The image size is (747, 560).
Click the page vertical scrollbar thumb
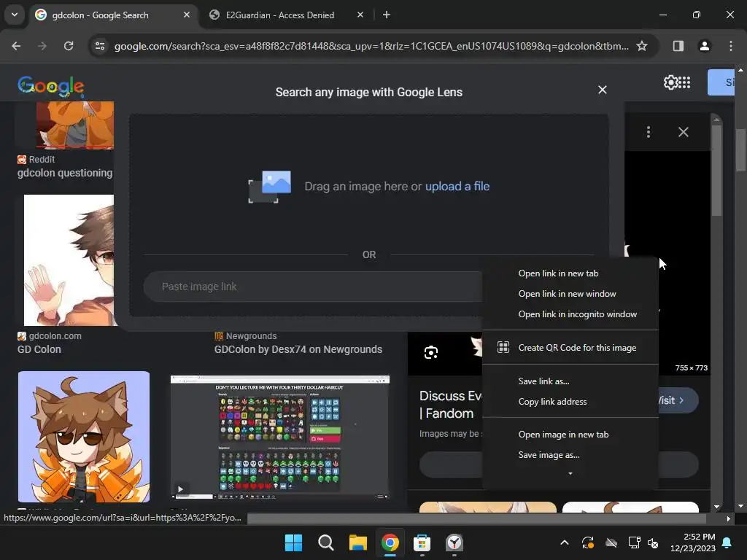click(x=741, y=149)
